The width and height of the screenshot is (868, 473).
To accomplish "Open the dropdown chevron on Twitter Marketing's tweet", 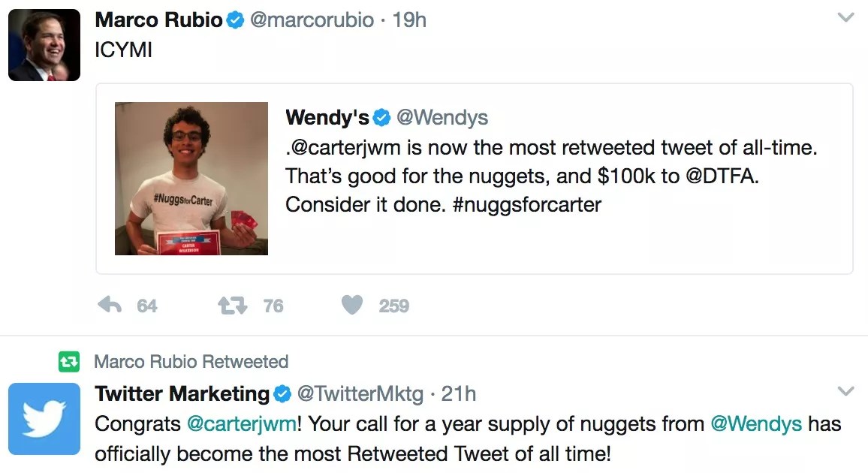I will (845, 391).
